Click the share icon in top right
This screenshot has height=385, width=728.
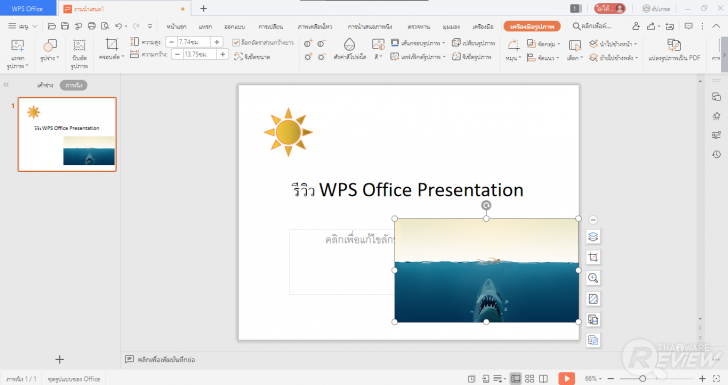tap(651, 26)
